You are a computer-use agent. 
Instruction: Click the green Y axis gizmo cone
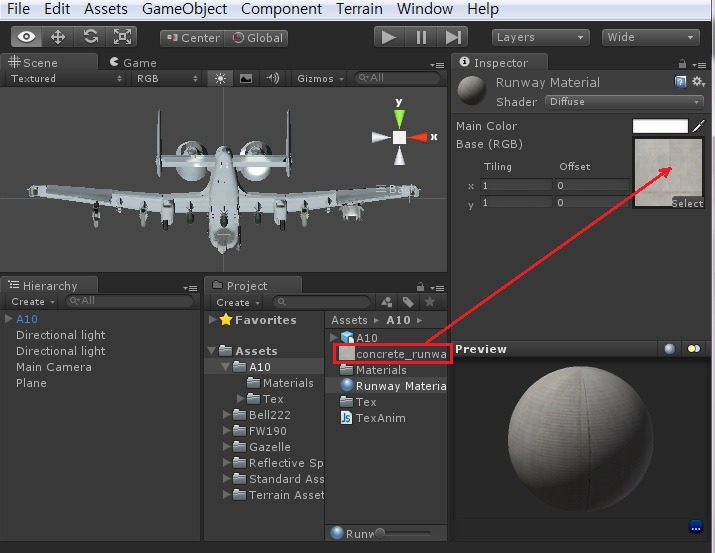399,119
